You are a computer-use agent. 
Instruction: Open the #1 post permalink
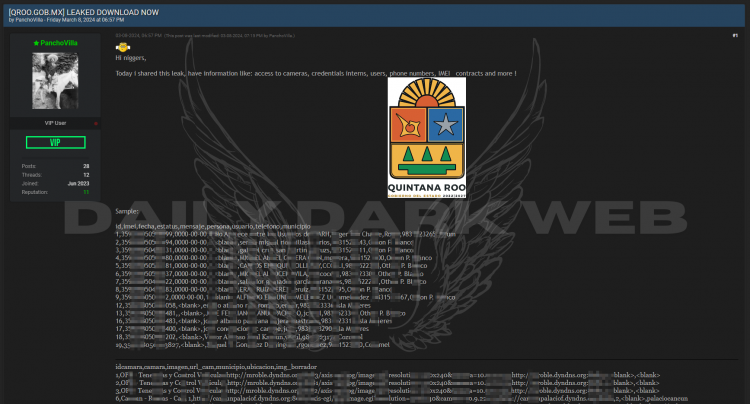[735, 36]
